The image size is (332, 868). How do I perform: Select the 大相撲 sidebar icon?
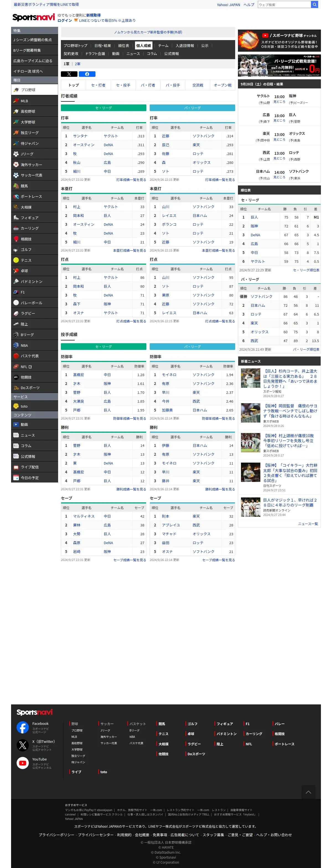pyautogui.click(x=16, y=207)
